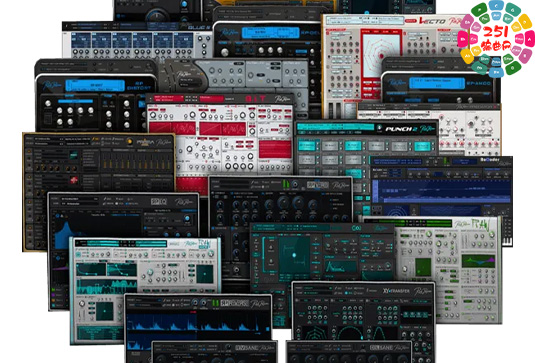Trigger the first teal pad in Punch 2

click(x=307, y=146)
